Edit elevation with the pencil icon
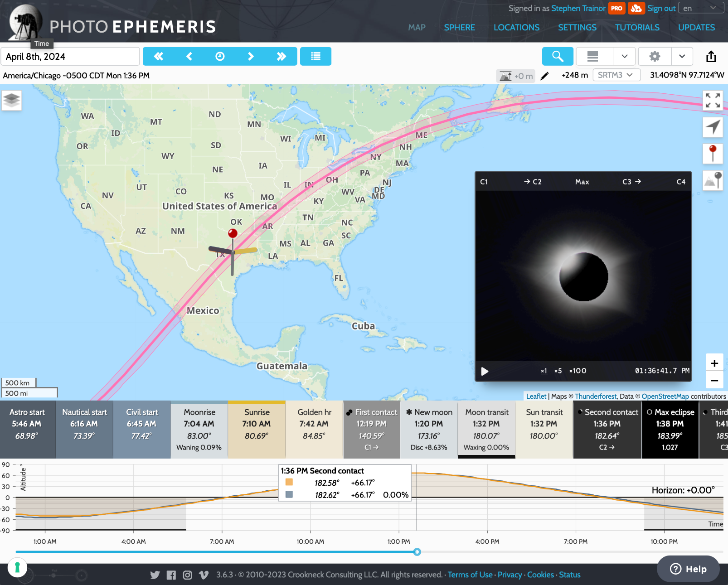Screen dimensions: 728x585 point(545,76)
